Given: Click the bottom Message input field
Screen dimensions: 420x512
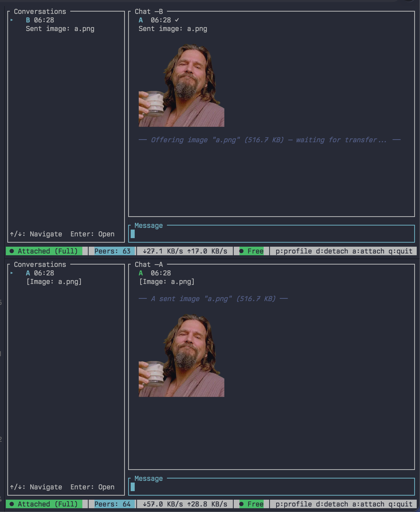Looking at the screenshot, I should (x=271, y=487).
